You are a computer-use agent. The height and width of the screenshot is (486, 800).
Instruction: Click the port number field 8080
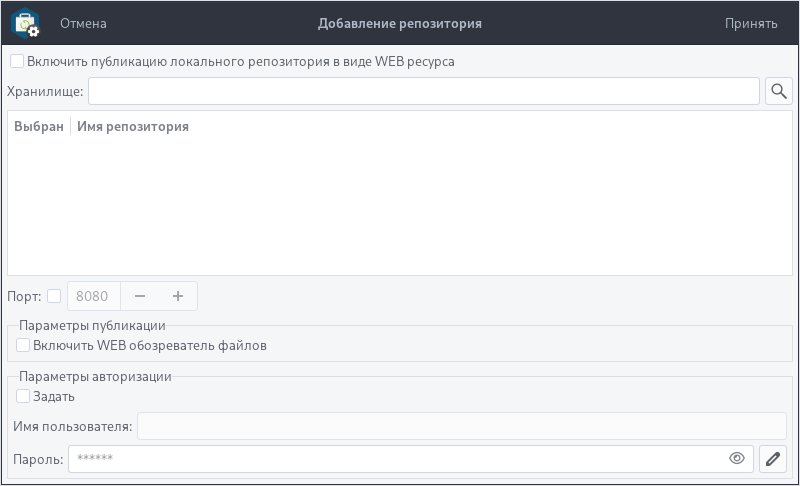click(94, 296)
